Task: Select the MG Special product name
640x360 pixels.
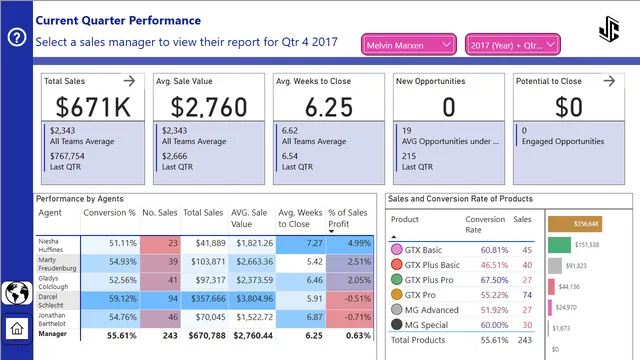Action: [426, 325]
